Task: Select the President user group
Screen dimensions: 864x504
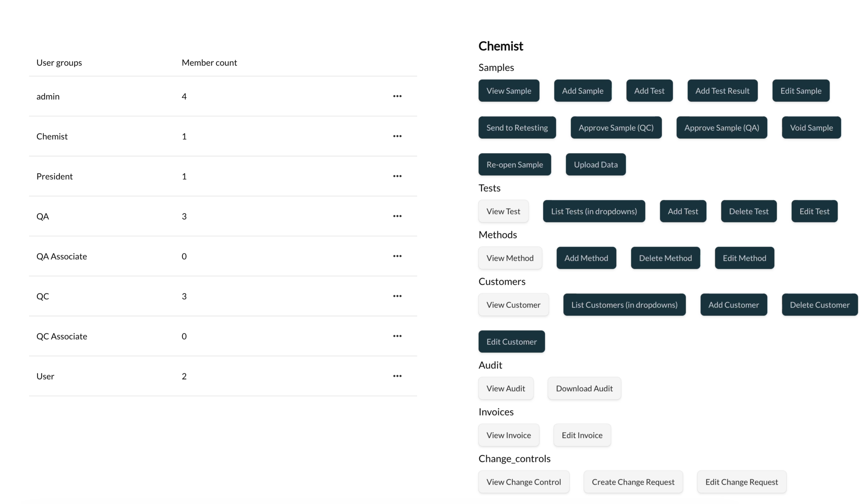Action: click(x=55, y=176)
